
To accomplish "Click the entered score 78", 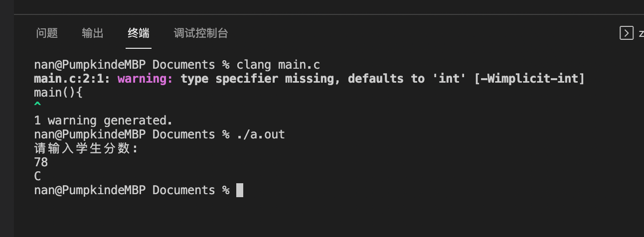I will pyautogui.click(x=41, y=162).
